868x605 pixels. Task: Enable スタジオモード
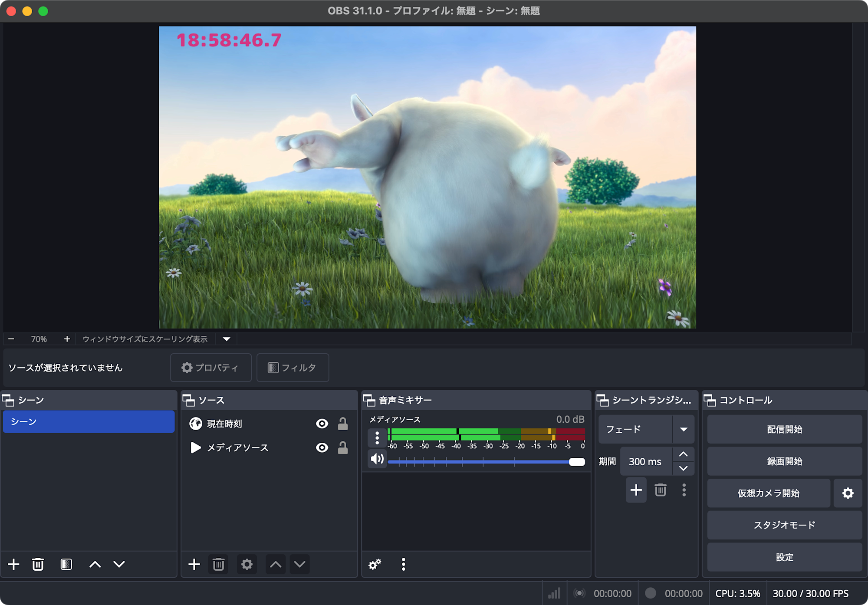pos(785,525)
